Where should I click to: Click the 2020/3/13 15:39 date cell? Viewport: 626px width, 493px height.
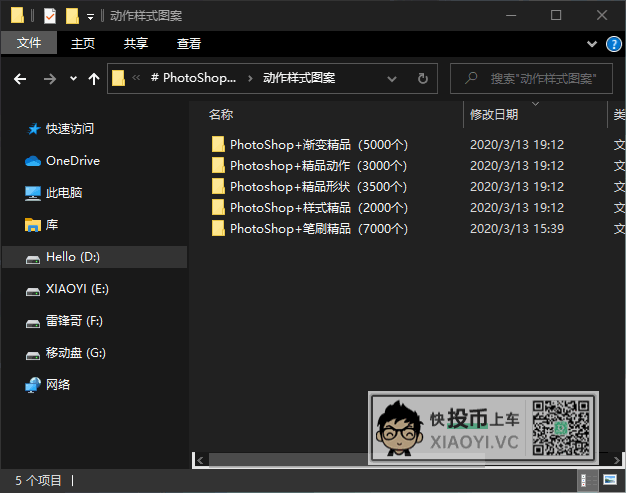[x=517, y=229]
